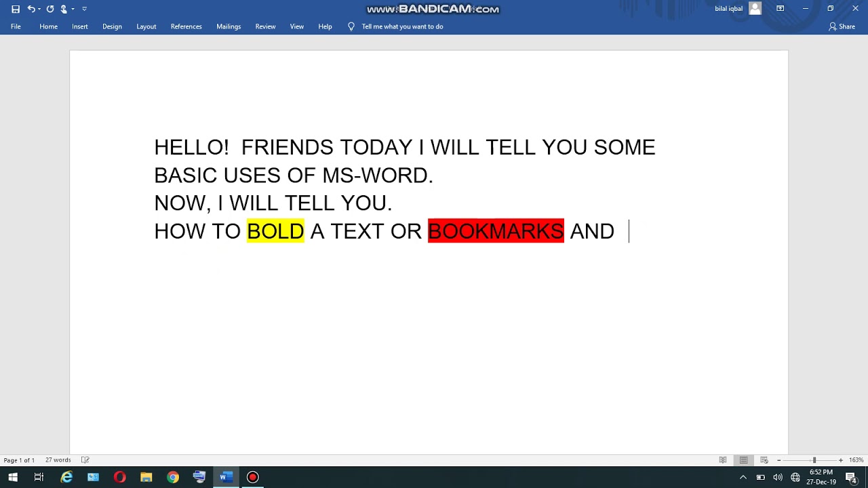Switch to the Mailings tab
The height and width of the screenshot is (488, 868).
click(229, 26)
